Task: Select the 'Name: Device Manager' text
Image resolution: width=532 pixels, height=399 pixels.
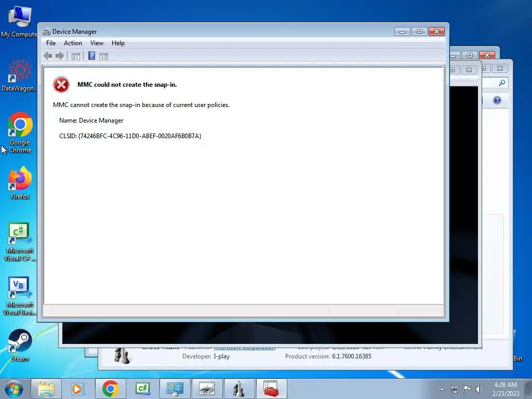Action: (91, 121)
